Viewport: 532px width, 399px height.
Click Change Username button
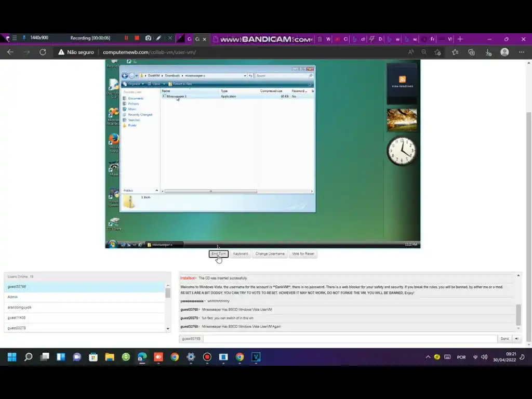[270, 254]
